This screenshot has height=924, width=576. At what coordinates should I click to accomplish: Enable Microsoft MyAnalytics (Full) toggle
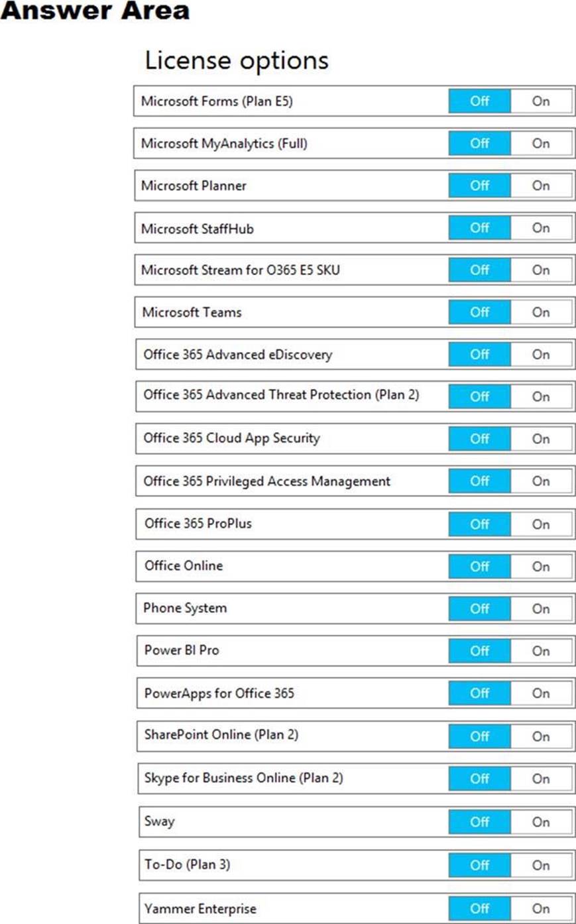541,143
